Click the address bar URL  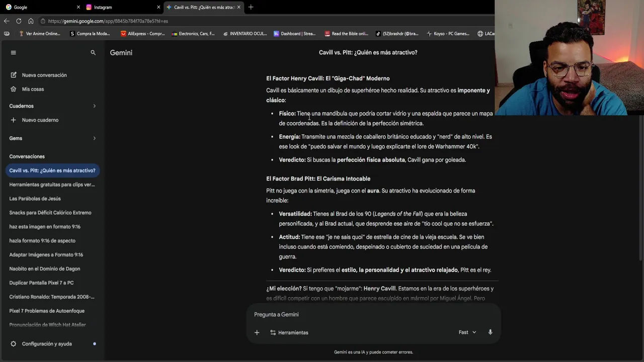click(108, 21)
